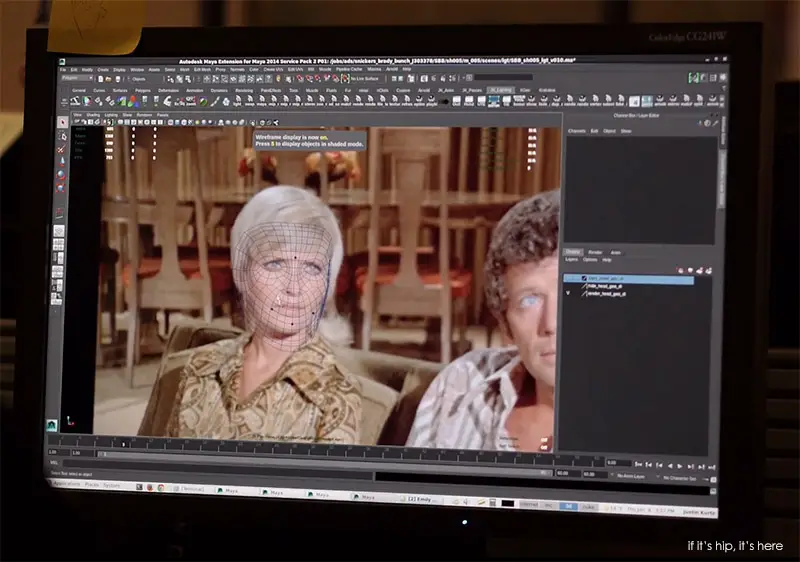Open the Edit menu in Maya
The image size is (800, 562).
tap(74, 69)
